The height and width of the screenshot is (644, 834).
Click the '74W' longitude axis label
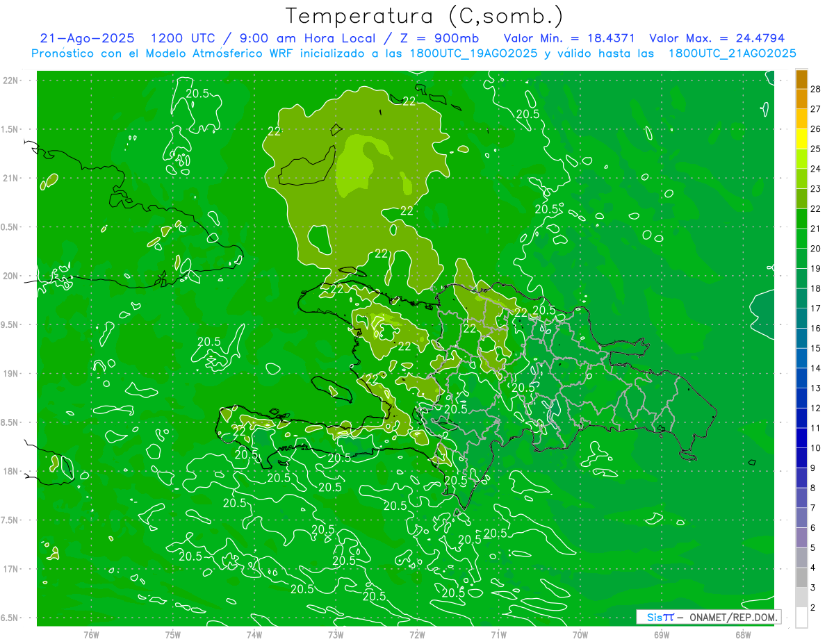[x=254, y=634]
